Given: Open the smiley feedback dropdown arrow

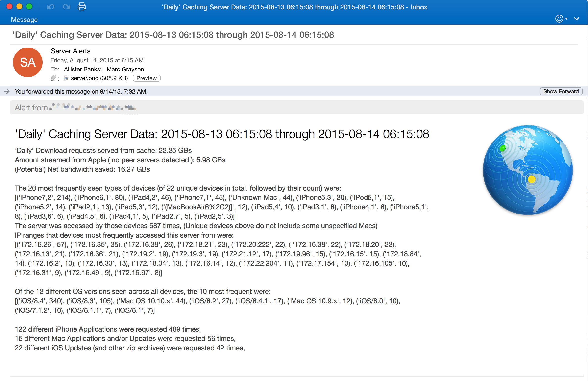Looking at the screenshot, I should click(x=566, y=19).
